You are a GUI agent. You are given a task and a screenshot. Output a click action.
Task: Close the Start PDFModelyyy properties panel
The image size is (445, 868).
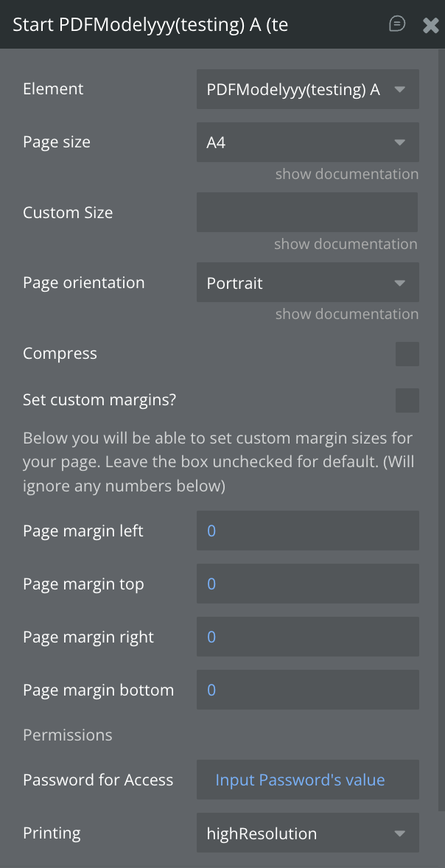coord(430,25)
